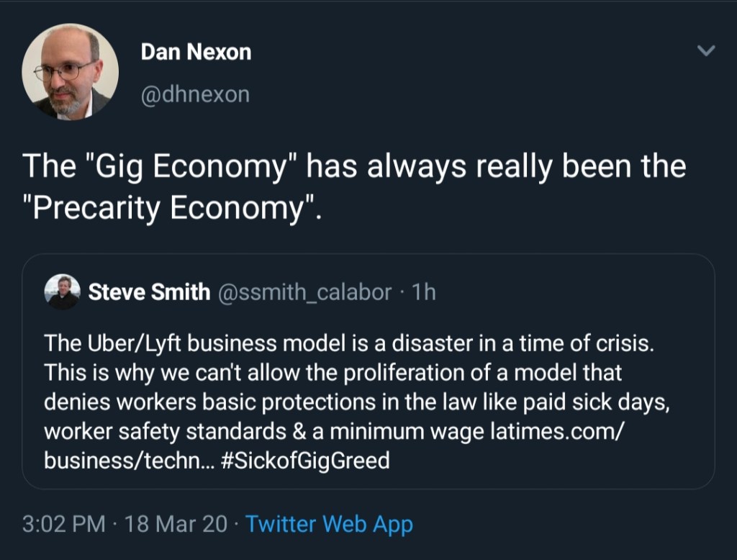Click the 18 Mar 20 date
This screenshot has width=737, height=560.
pos(176,523)
